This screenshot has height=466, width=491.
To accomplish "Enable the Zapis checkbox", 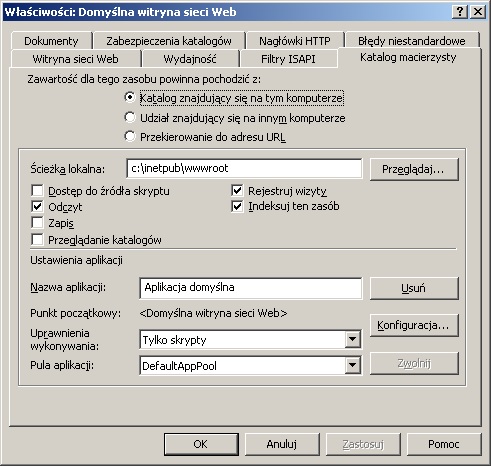I will (37, 223).
